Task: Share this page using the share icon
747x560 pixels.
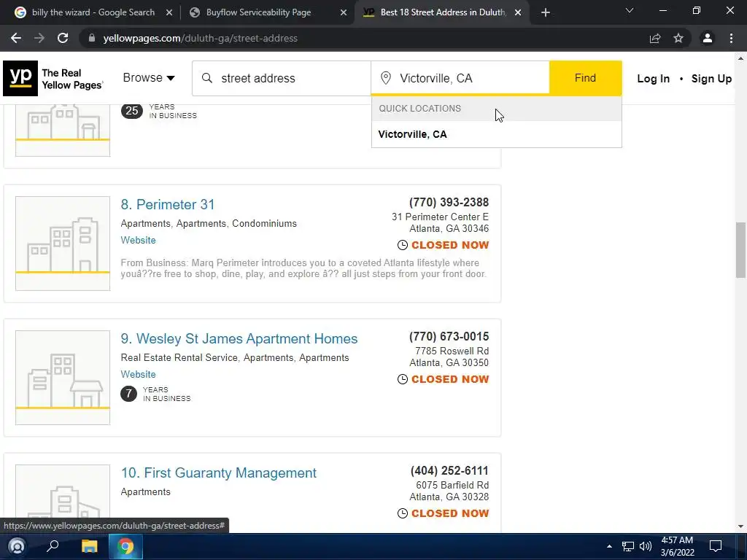Action: (x=655, y=38)
